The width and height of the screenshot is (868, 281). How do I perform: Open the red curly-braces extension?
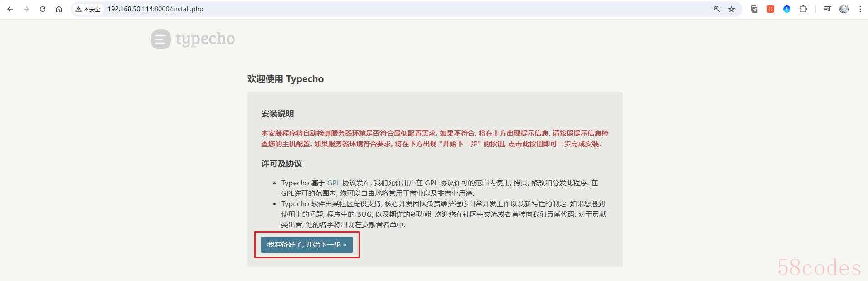(x=771, y=9)
